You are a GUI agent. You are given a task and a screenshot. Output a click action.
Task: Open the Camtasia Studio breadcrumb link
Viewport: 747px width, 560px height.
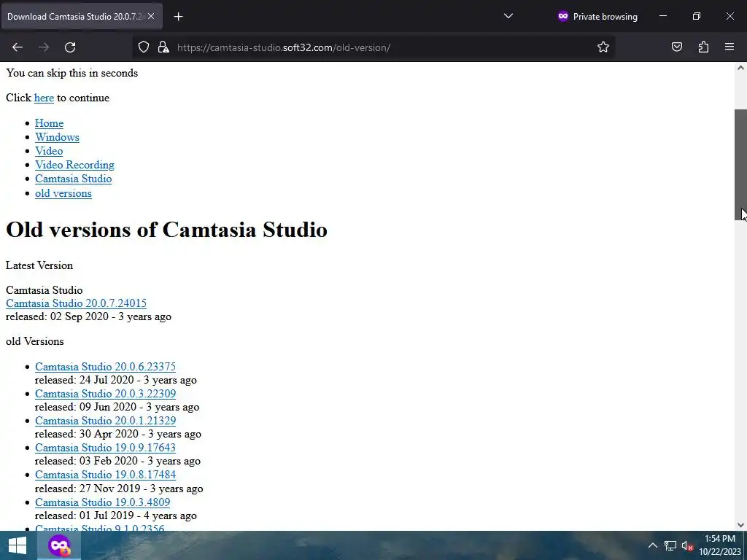click(74, 179)
